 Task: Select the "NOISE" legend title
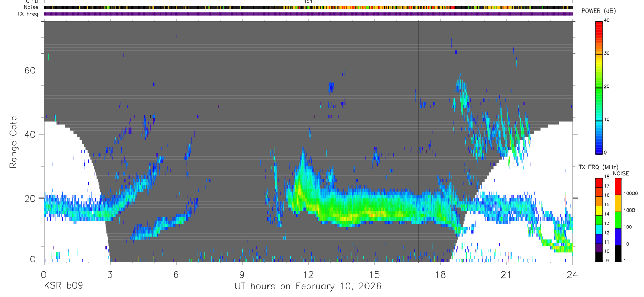coord(621,173)
